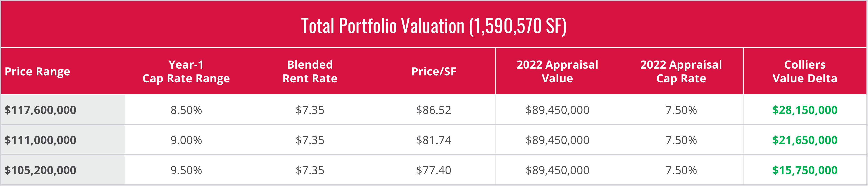Viewport: 868px width, 186px height.
Task: Click the Price/SF column header
Action: [434, 72]
